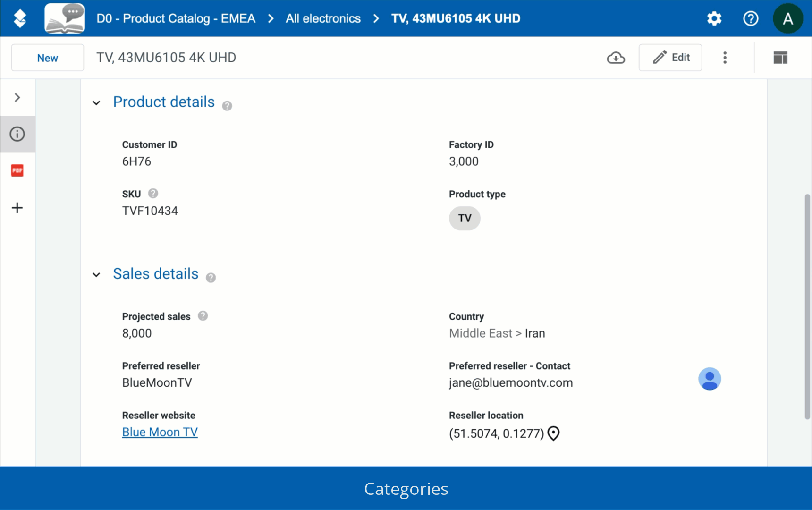Go to All electronics breadcrumb

pyautogui.click(x=323, y=18)
